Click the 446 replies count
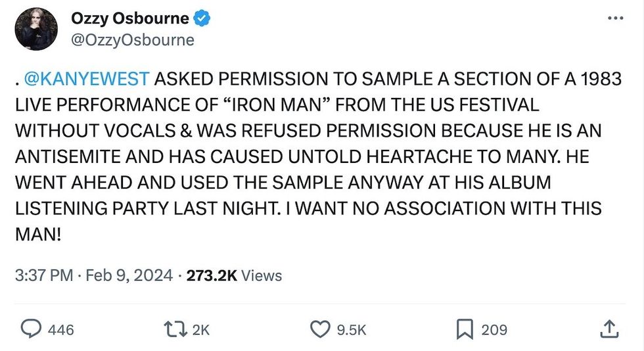The image size is (644, 351). coord(61,329)
